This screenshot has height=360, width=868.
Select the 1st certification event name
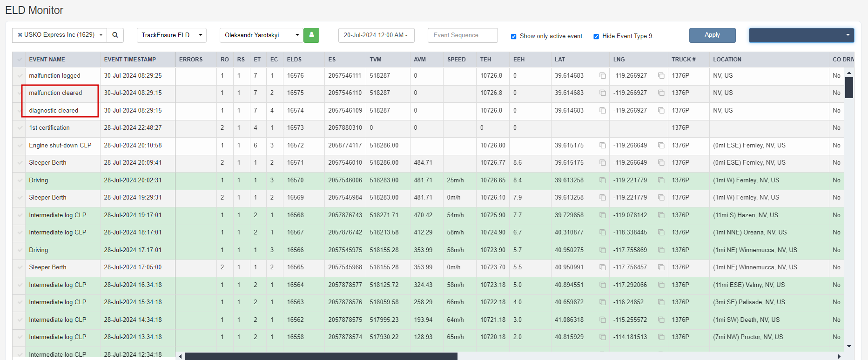pos(49,127)
